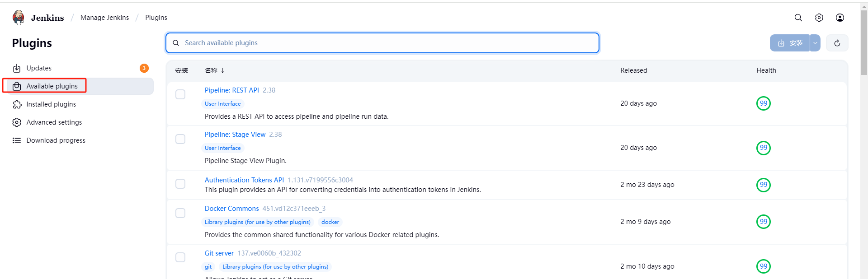Image resolution: width=868 pixels, height=279 pixels.
Task: Click the Installed plugins puzzle piece icon
Action: click(17, 104)
